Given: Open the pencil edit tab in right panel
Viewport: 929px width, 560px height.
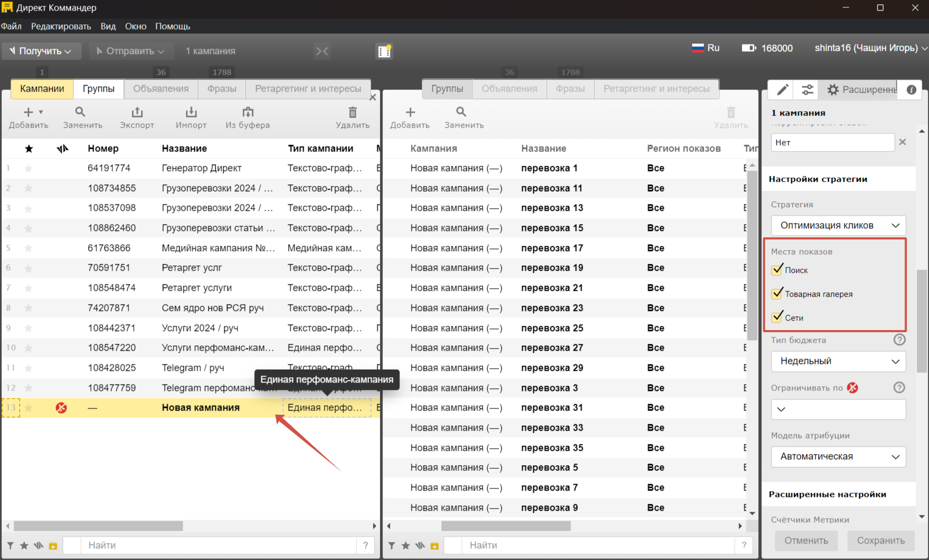Looking at the screenshot, I should coord(782,90).
